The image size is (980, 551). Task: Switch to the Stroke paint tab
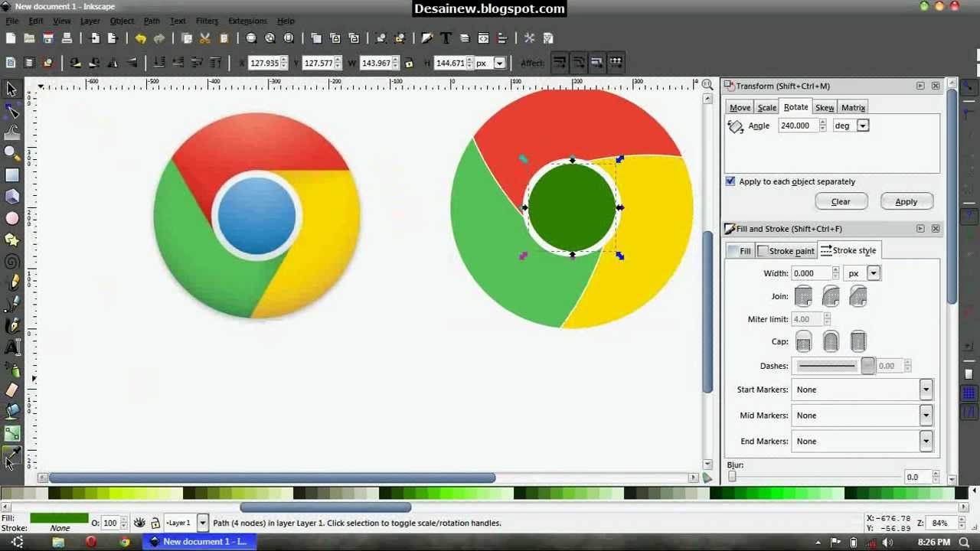(x=786, y=251)
